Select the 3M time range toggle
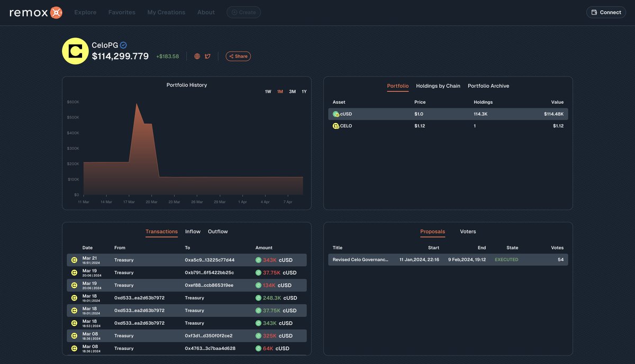 [292, 91]
